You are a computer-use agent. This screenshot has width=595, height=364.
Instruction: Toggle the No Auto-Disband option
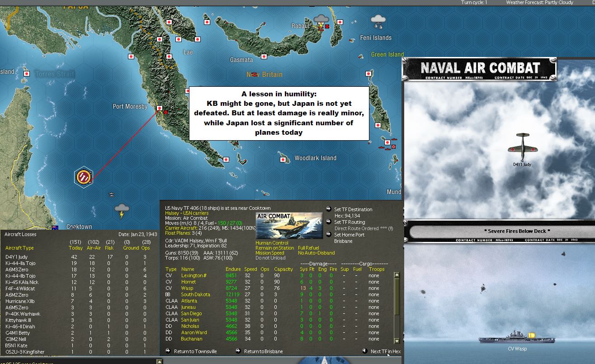(316, 253)
